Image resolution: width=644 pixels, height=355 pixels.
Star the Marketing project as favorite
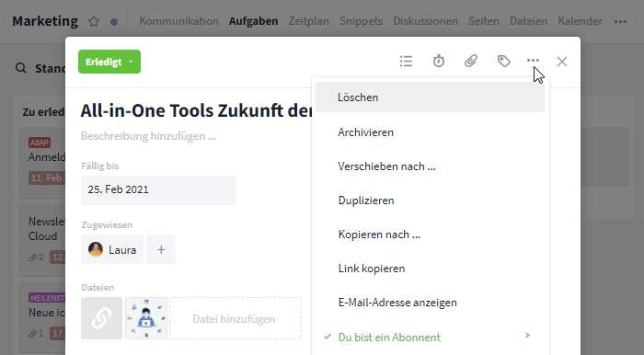click(94, 21)
